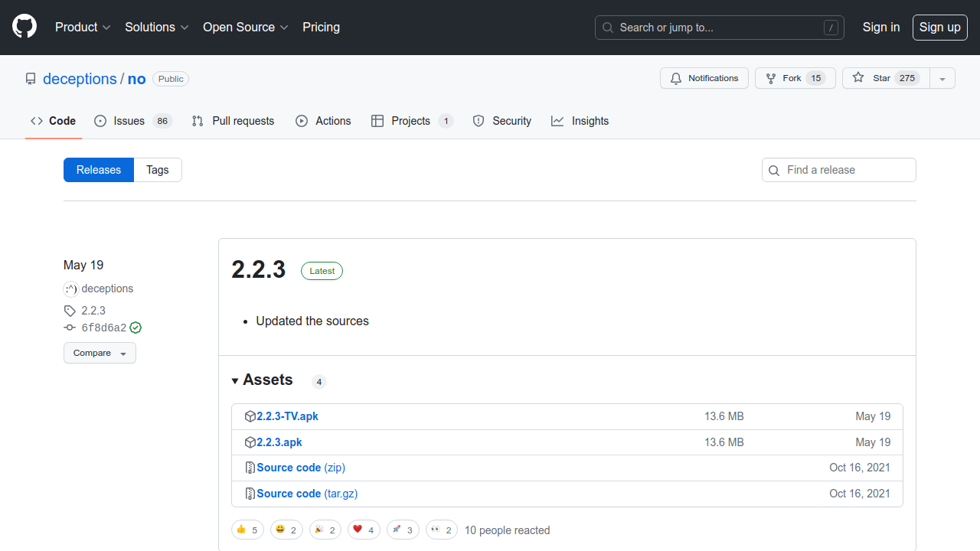
Task: Switch to the Issues tab
Action: (133, 121)
